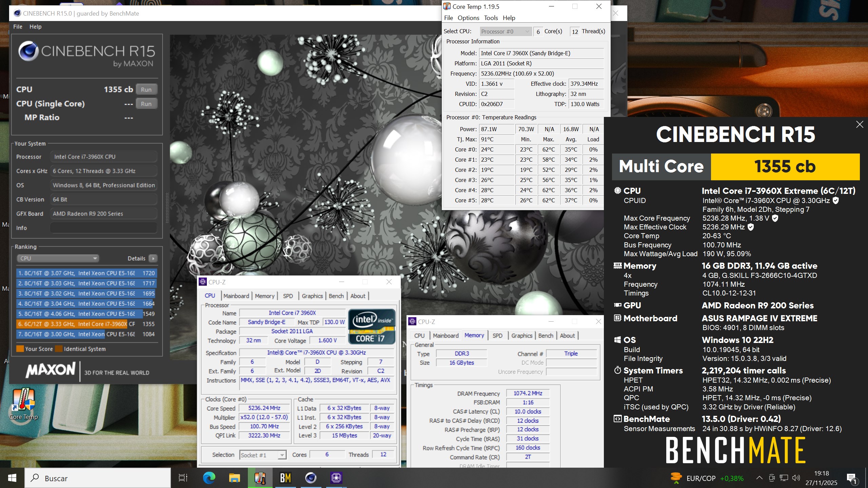Close the BenchMate result overlay
868x488 pixels.
[860, 124]
